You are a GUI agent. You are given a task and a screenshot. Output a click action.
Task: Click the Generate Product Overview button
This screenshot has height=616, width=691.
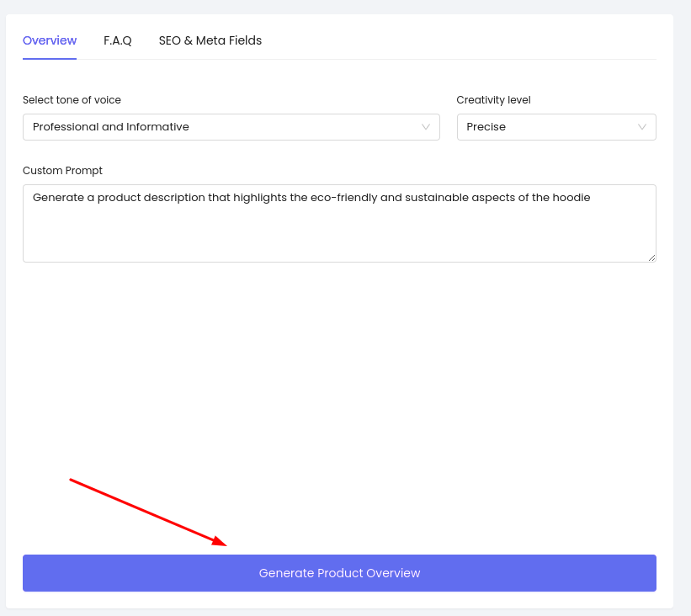point(339,573)
